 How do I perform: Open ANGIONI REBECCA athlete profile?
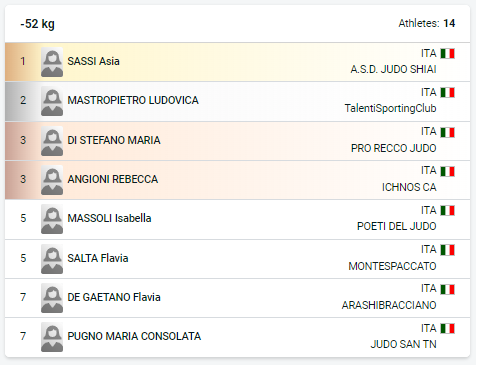coord(113,179)
